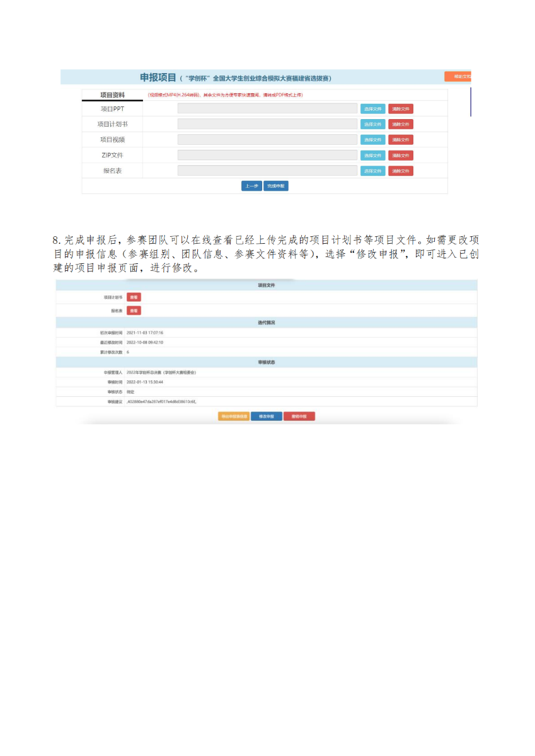View the uploaded 项目计划书 with 查看
535x756 pixels.
(134, 297)
